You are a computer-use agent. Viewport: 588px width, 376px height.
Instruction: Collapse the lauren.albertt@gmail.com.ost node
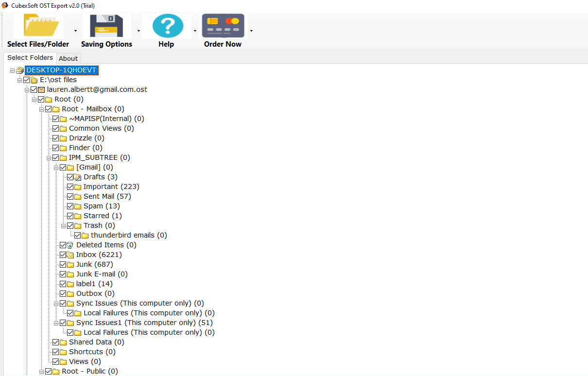27,90
